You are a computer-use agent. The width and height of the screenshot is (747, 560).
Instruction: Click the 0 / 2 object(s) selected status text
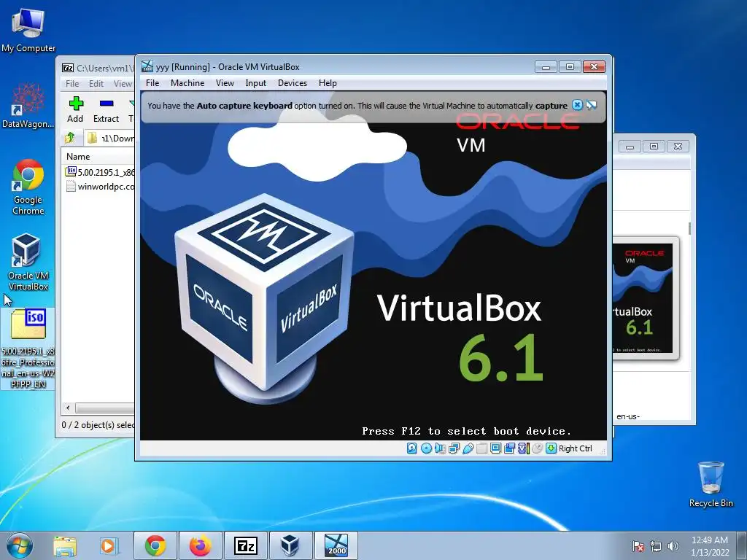[98, 425]
